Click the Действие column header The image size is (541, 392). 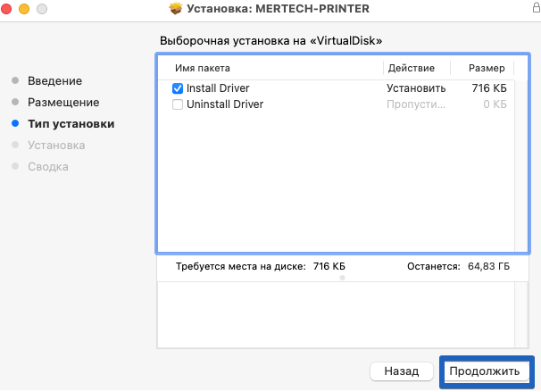pyautogui.click(x=411, y=68)
